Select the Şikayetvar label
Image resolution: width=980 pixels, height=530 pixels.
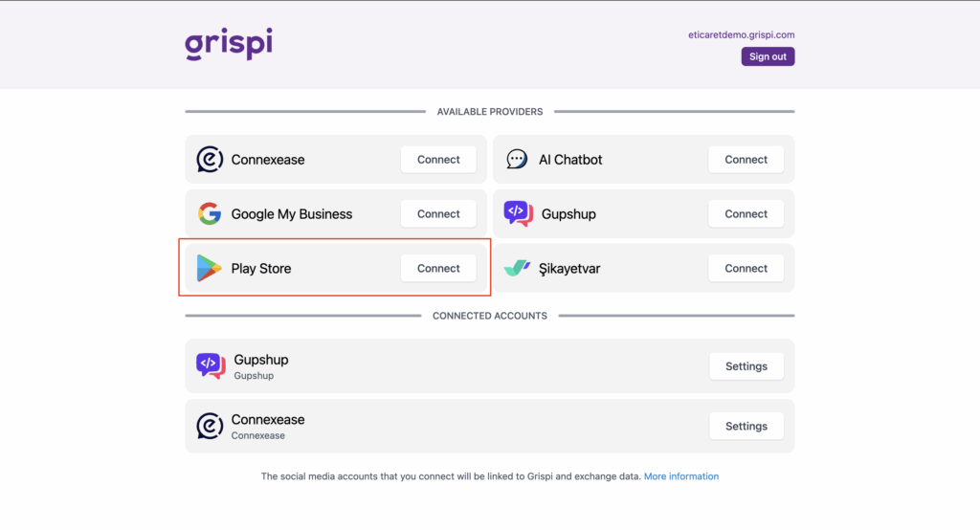tap(569, 268)
